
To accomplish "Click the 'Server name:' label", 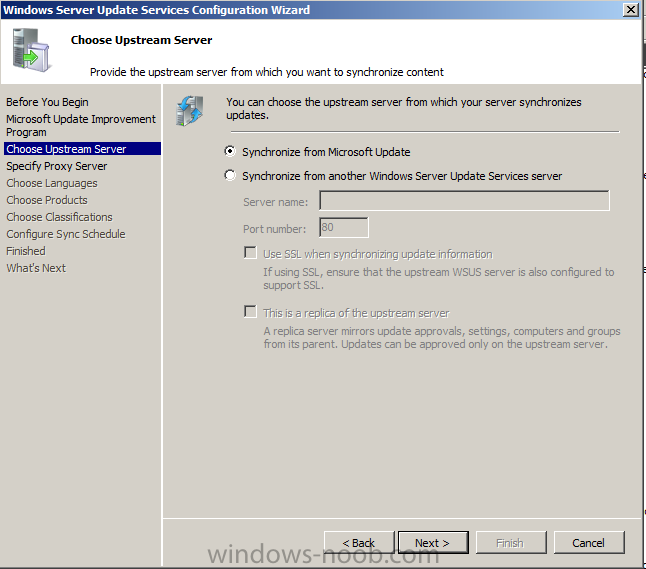I will click(x=276, y=202).
